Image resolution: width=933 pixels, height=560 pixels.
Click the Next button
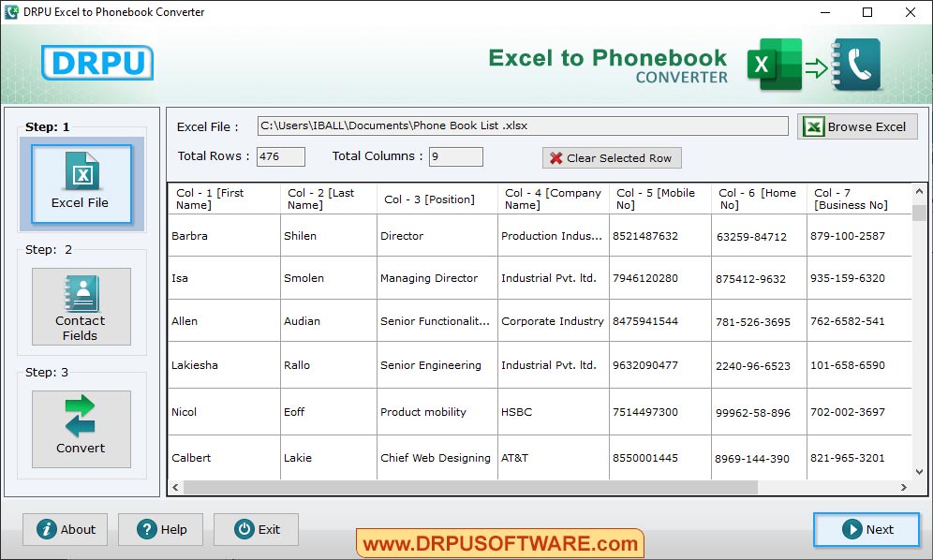(x=866, y=529)
